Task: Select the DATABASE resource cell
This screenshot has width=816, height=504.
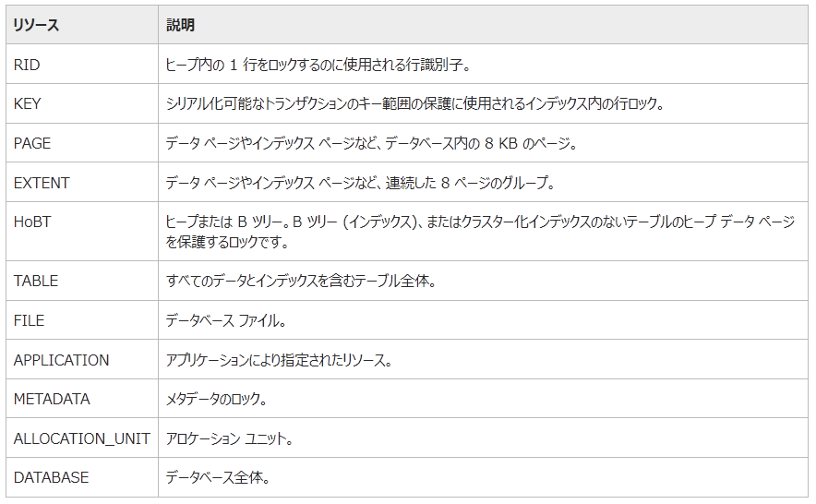Action: point(51,477)
